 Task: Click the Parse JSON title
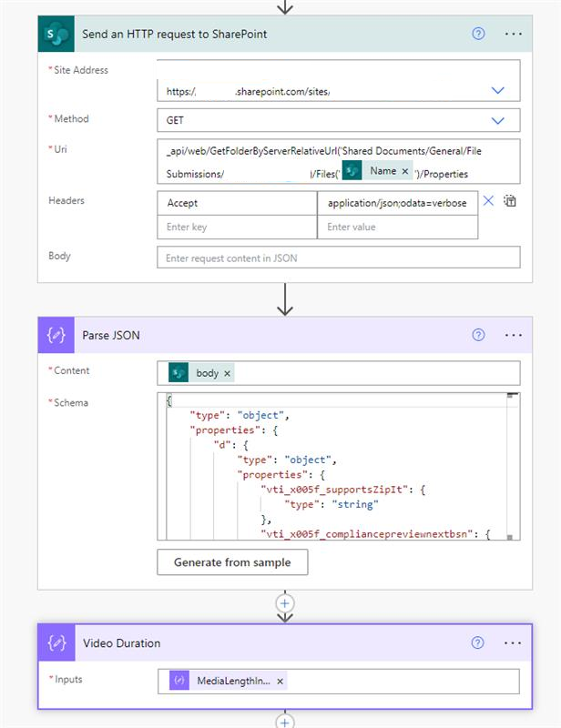click(111, 335)
